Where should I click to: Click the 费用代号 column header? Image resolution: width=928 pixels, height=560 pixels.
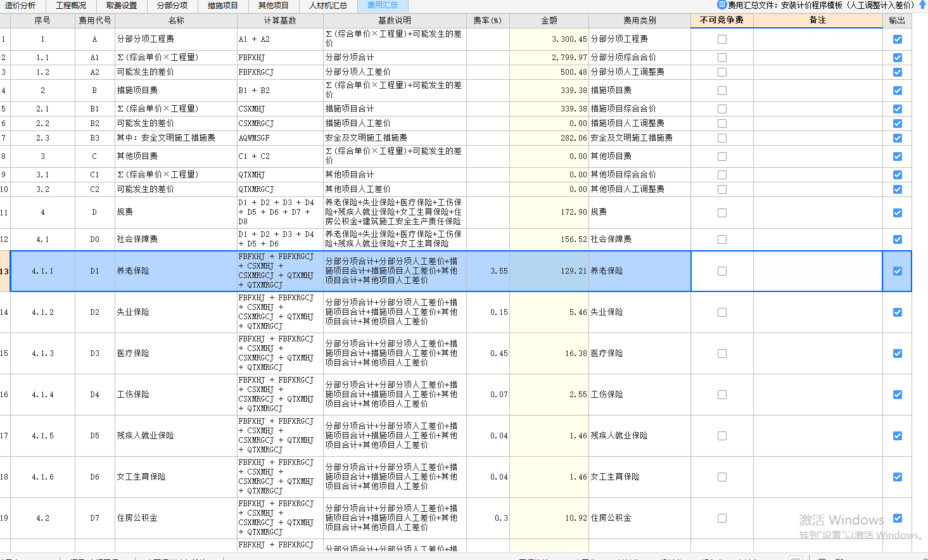point(95,20)
